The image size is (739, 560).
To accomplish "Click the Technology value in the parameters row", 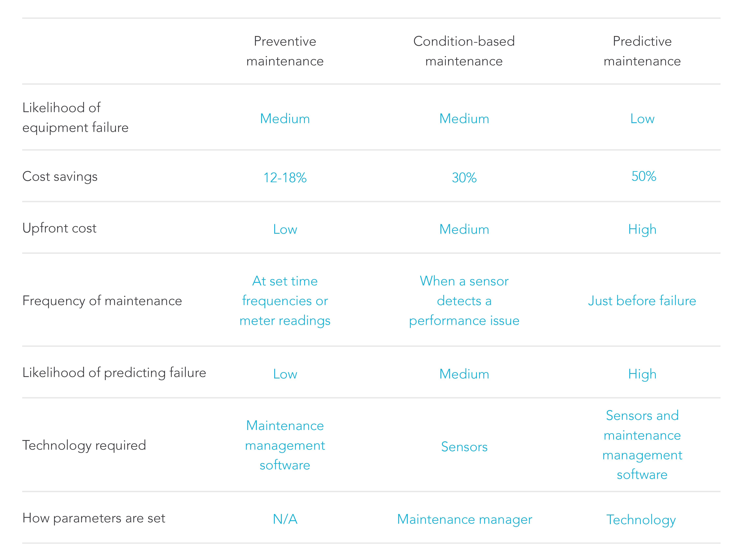I will coord(641,520).
